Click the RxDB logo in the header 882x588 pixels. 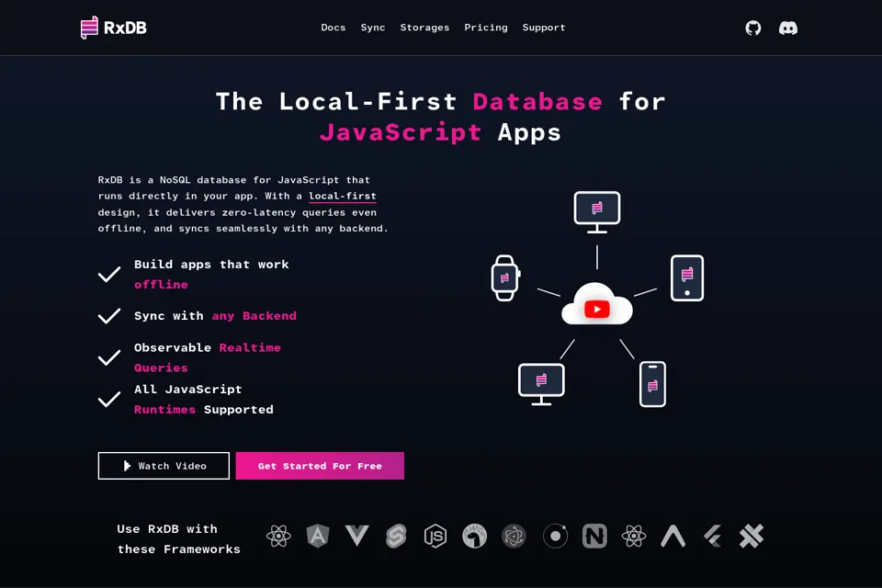point(114,28)
